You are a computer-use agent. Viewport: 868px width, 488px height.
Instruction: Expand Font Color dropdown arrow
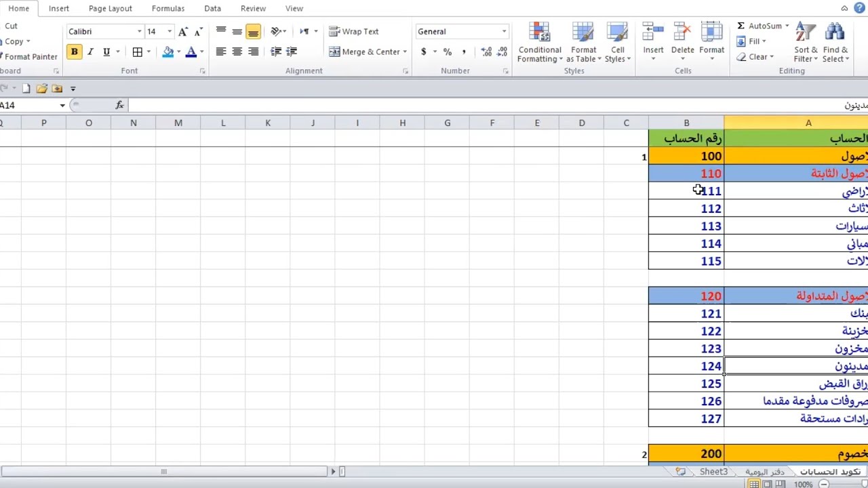(x=201, y=52)
